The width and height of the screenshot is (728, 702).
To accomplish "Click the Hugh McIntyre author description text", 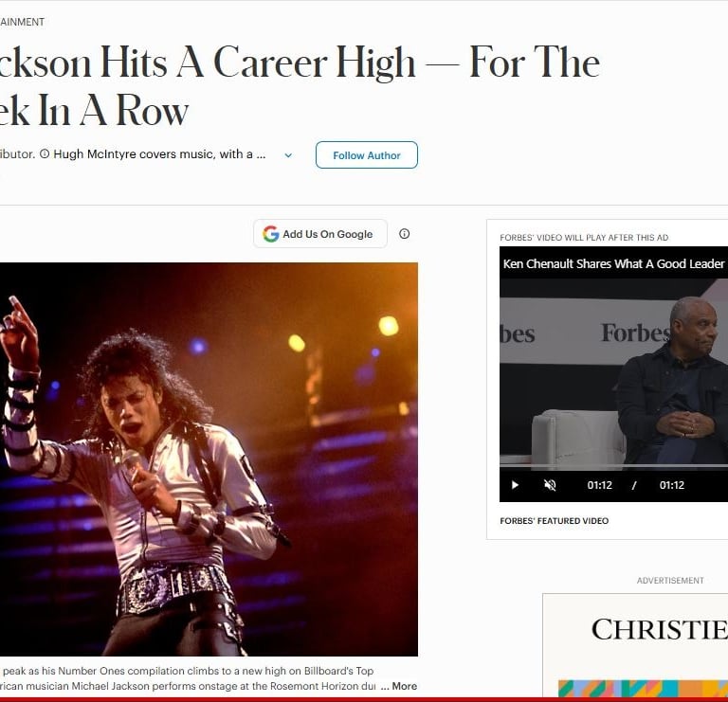I will [x=159, y=154].
